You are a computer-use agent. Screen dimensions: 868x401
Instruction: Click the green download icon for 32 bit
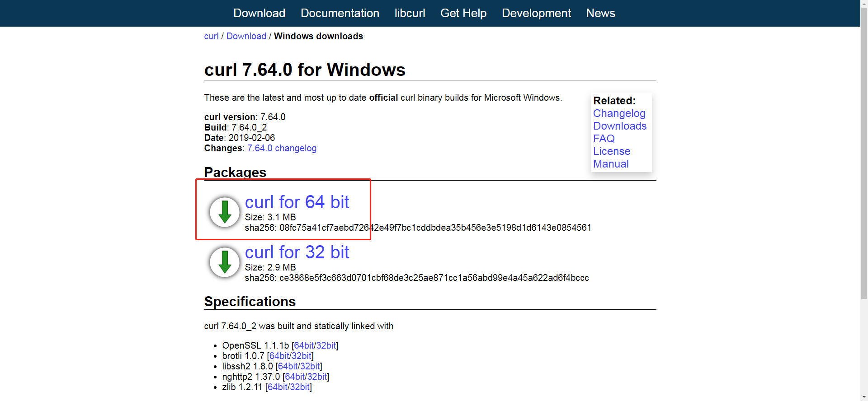(225, 262)
